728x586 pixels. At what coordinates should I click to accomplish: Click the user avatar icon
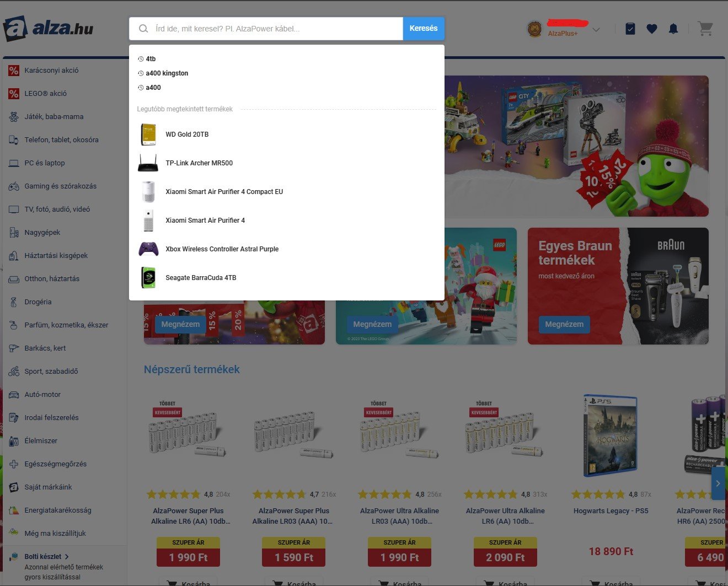click(534, 29)
